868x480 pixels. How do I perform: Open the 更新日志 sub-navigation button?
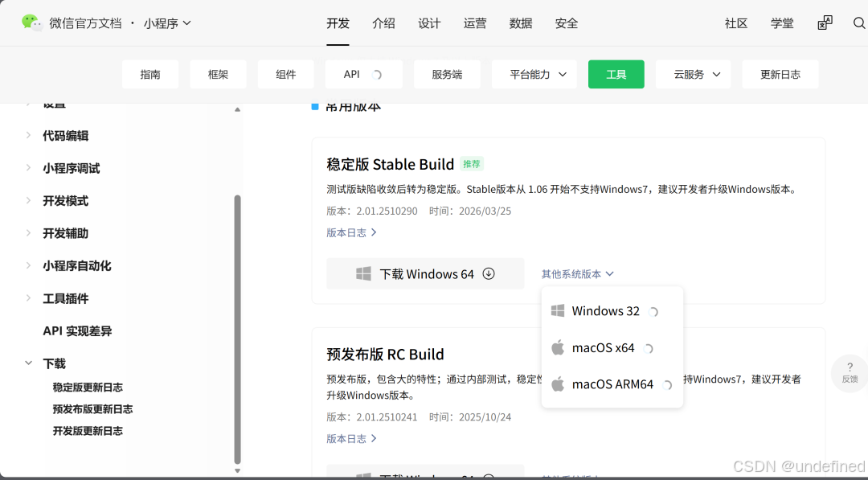coord(780,74)
